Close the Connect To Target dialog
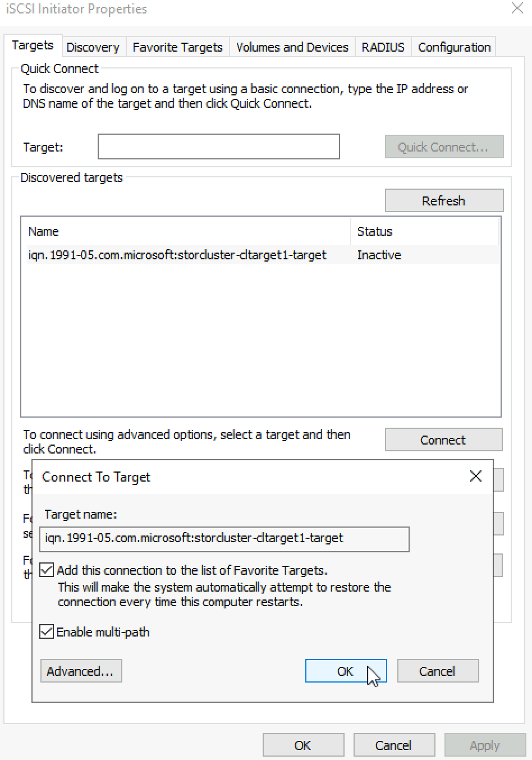 tap(476, 477)
